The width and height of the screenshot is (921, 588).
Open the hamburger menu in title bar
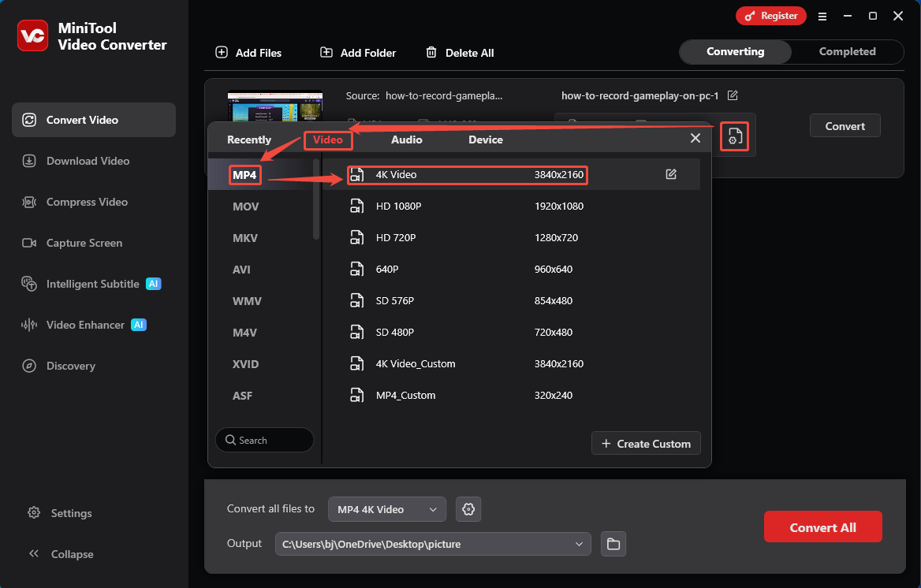822,17
